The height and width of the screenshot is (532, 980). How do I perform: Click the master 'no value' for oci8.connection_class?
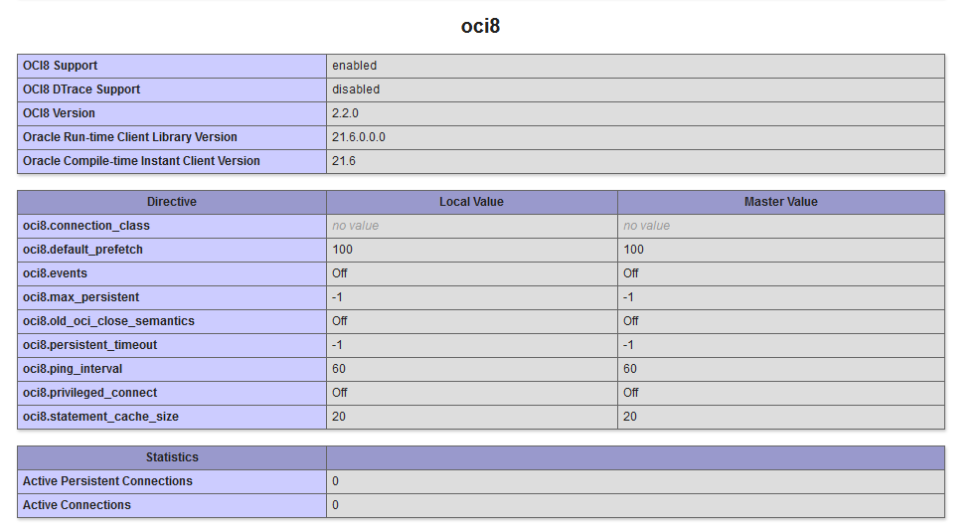646,226
